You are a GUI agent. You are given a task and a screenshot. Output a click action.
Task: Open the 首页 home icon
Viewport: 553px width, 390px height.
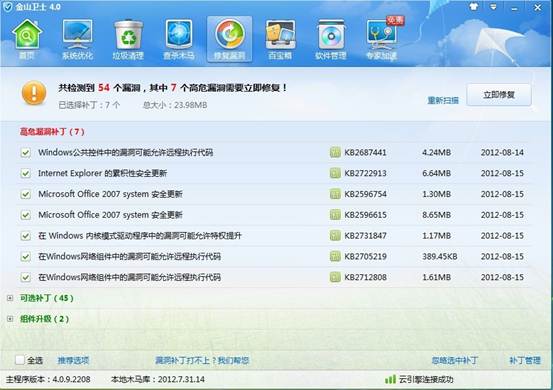pos(27,39)
